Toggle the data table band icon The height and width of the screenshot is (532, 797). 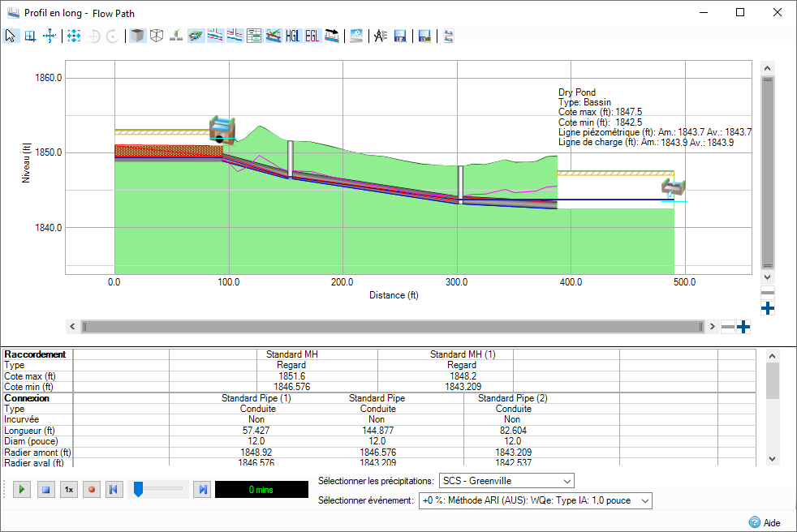point(254,36)
